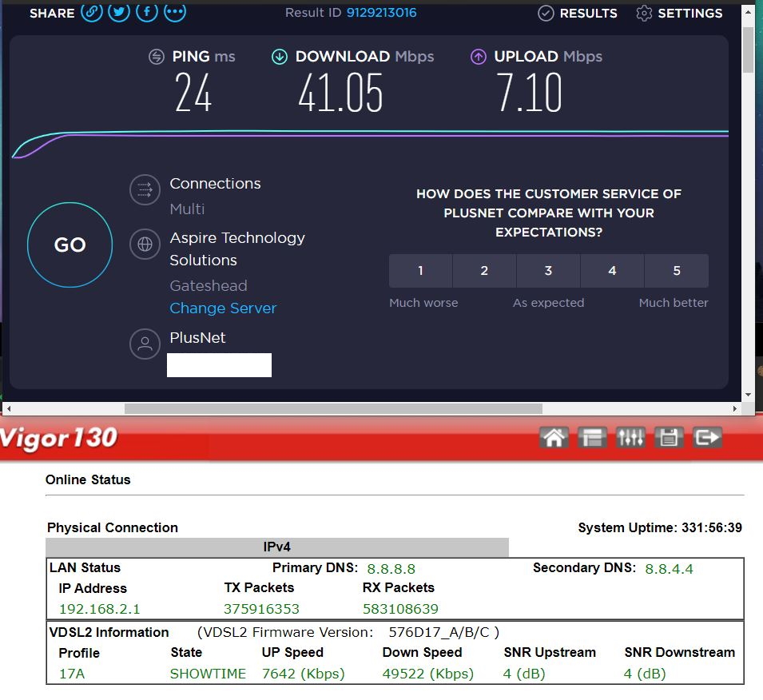Image resolution: width=763 pixels, height=700 pixels.
Task: Click Change Server link
Action: (x=223, y=308)
